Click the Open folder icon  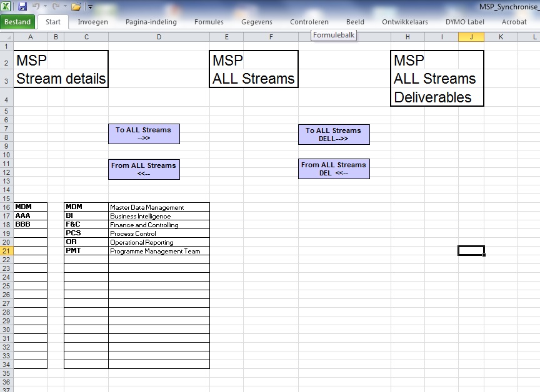pos(76,6)
